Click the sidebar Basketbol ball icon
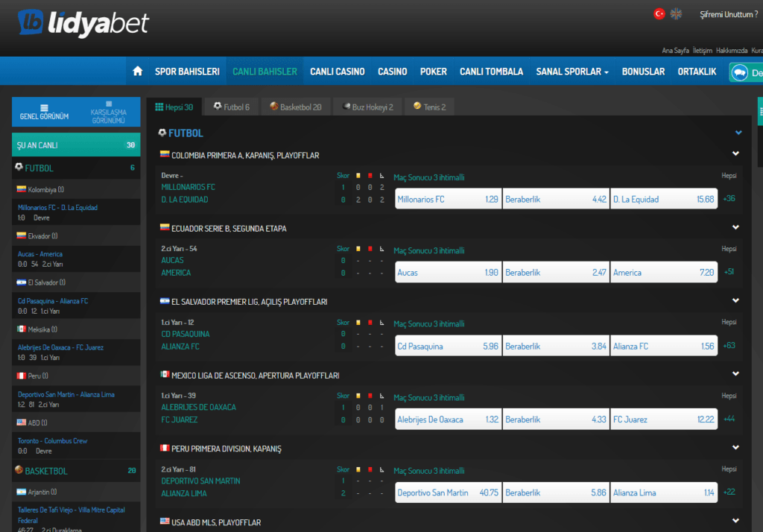 19,469
